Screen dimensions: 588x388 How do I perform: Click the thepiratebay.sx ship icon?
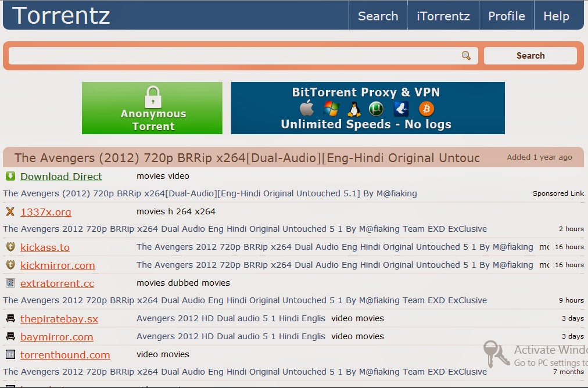[x=10, y=318]
